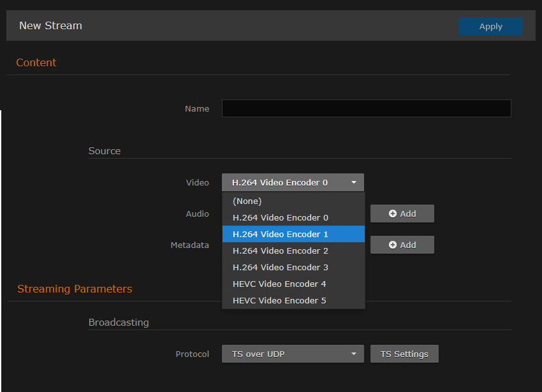Click the chevron on the Protocol dropdown
The image size is (542, 392).
354,354
